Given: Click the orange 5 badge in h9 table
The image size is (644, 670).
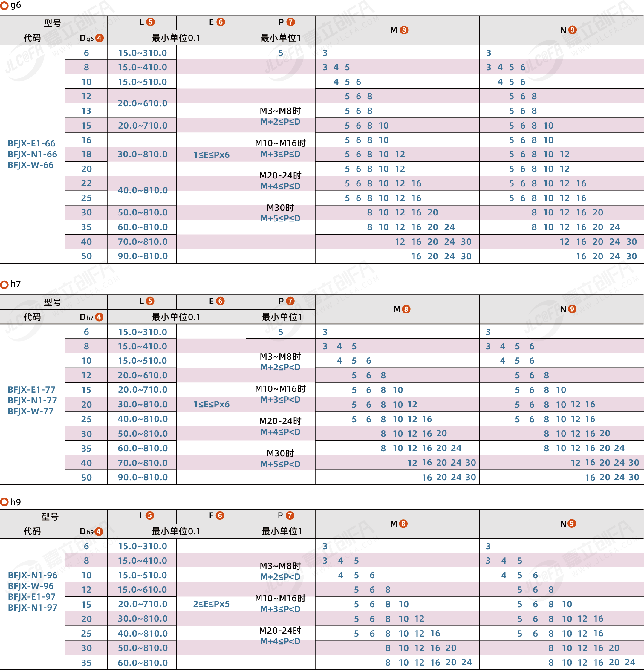Looking at the screenshot, I should [150, 515].
